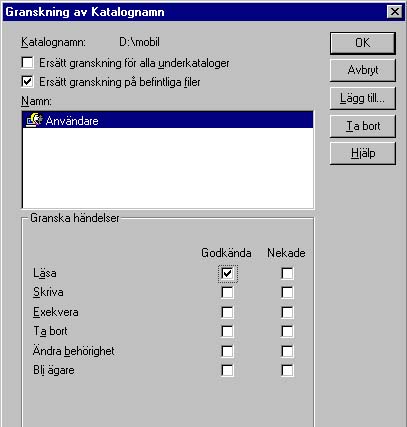Select the Användare group icon in the list
This screenshot has height=427, width=407.
coord(34,120)
